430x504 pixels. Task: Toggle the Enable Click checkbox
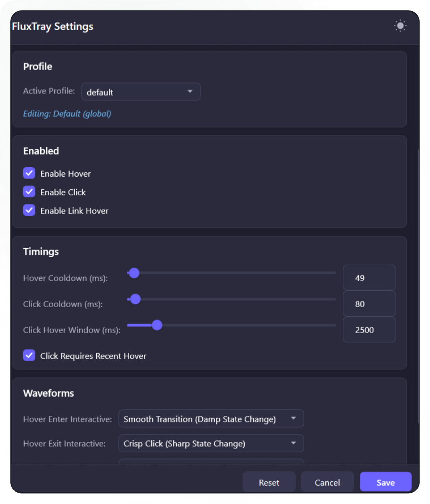(29, 192)
